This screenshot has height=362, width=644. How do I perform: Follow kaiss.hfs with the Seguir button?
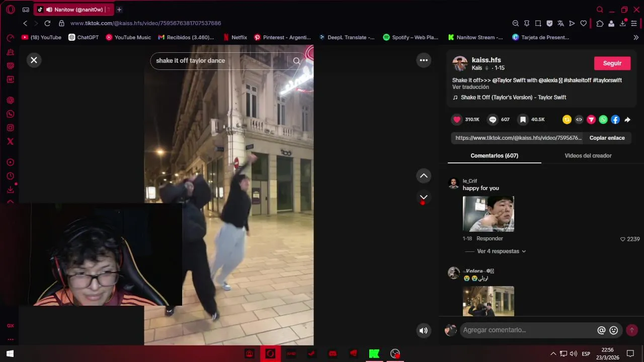pos(612,63)
